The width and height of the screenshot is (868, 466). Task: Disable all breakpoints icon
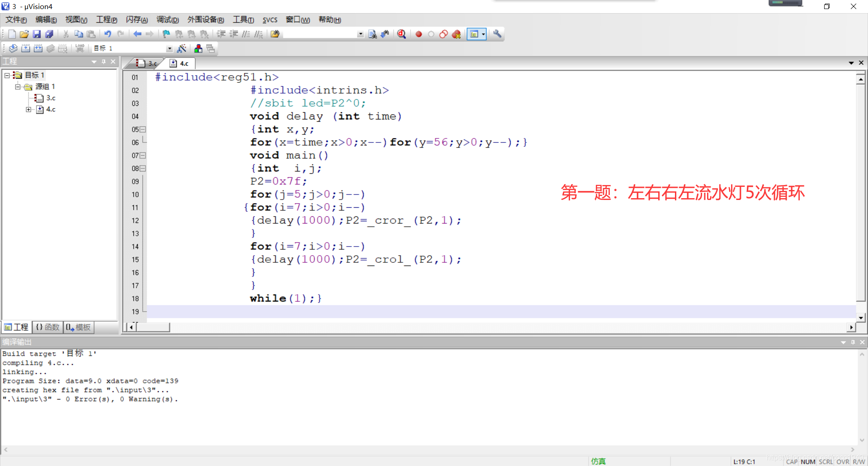click(x=444, y=34)
